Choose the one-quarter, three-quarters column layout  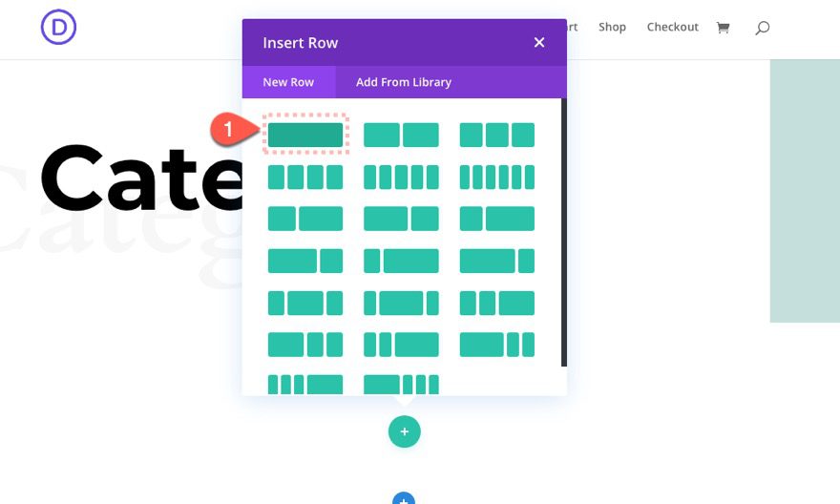(x=401, y=261)
